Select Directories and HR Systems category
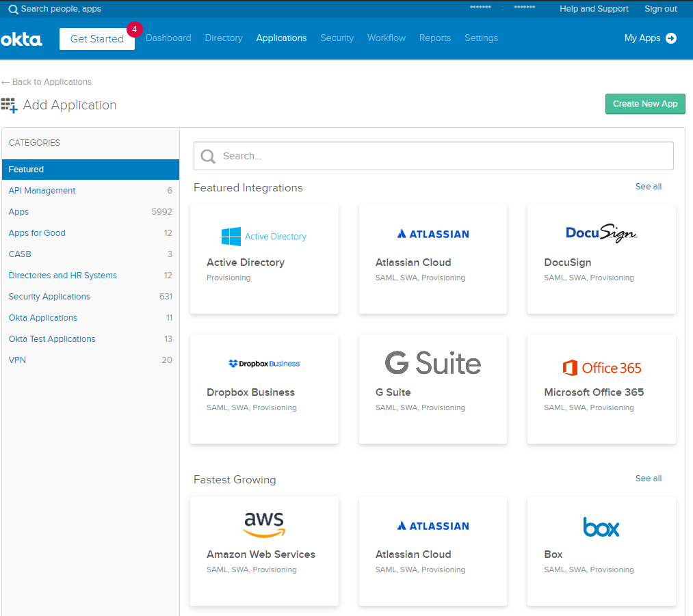693x616 pixels. [x=90, y=276]
